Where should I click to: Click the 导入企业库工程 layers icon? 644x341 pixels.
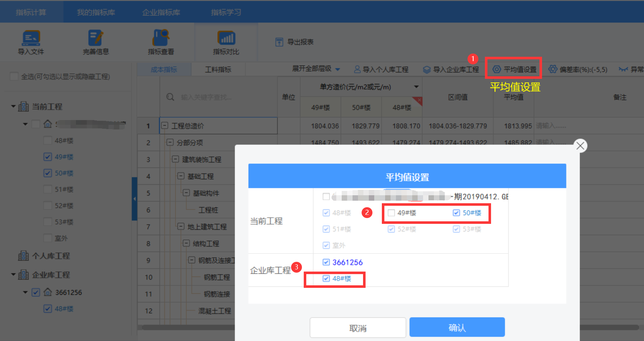click(427, 69)
